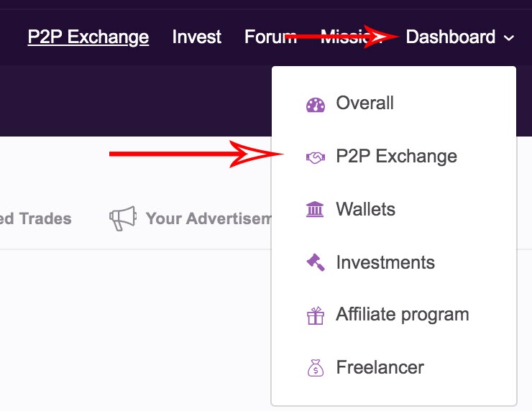
Task: Click the megaphone icon beside Your Advertisements
Action: (x=123, y=218)
